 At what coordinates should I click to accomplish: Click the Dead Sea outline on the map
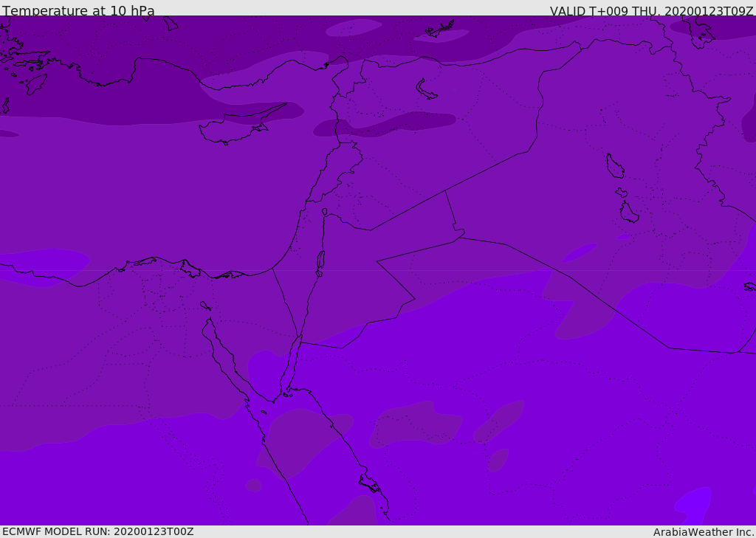320,263
